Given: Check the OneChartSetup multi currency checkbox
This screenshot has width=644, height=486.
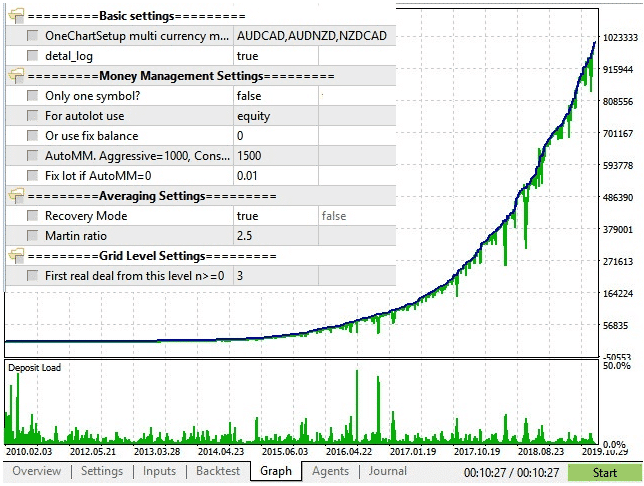Looking at the screenshot, I should pyautogui.click(x=32, y=36).
